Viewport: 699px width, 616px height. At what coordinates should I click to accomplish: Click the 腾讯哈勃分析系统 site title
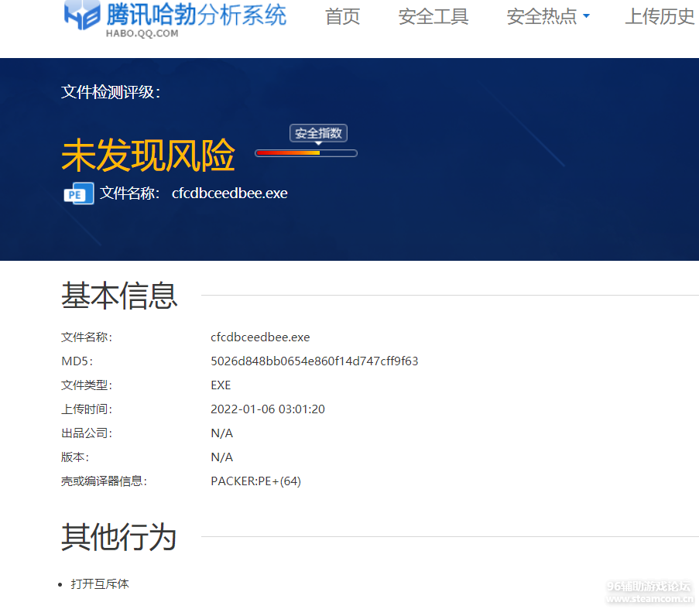tap(197, 14)
